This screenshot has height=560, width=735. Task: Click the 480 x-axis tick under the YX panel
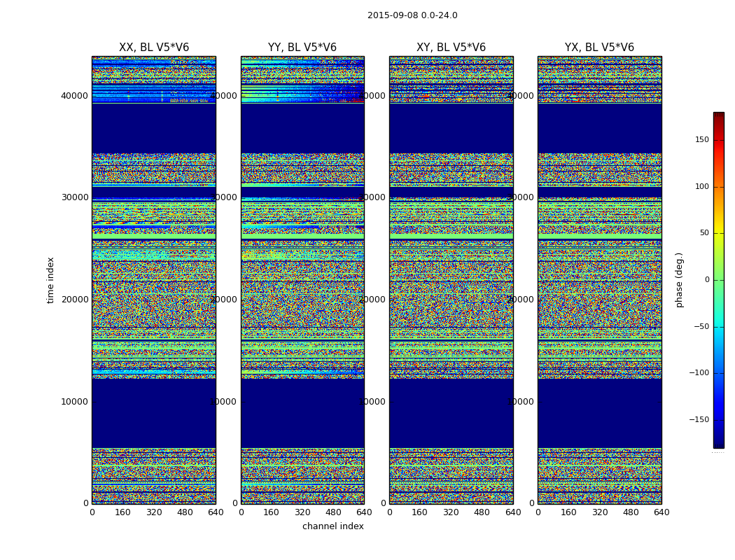tap(631, 512)
